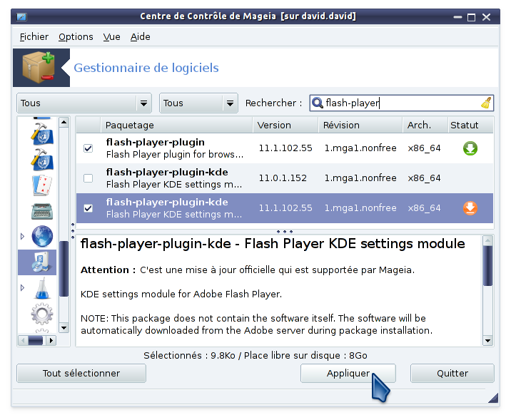The image size is (511, 420).
Task: Sort by the Révision column header
Action: (x=360, y=125)
